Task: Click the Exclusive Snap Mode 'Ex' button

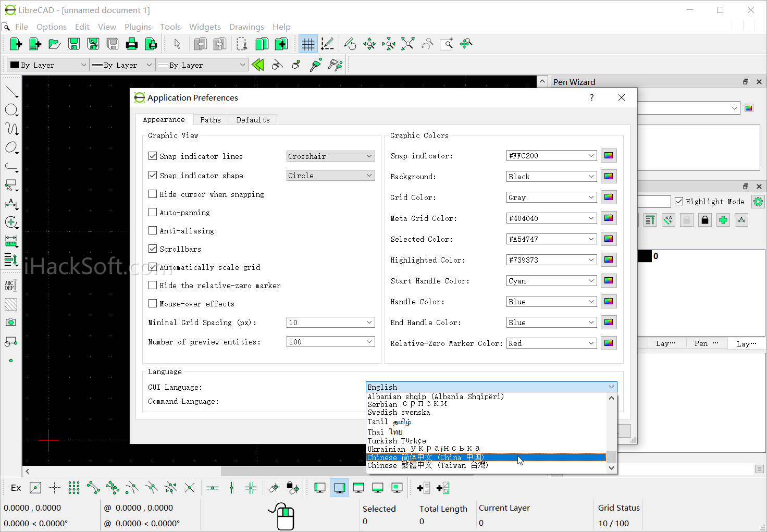Action: point(16,488)
